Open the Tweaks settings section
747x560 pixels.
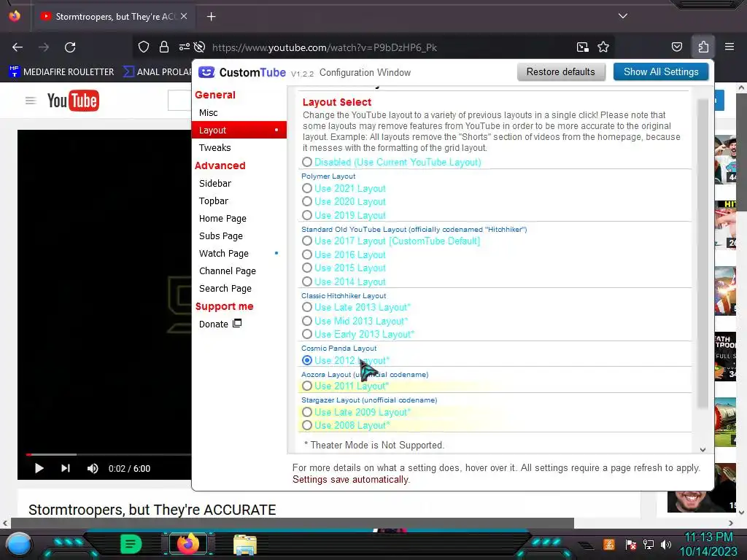215,147
